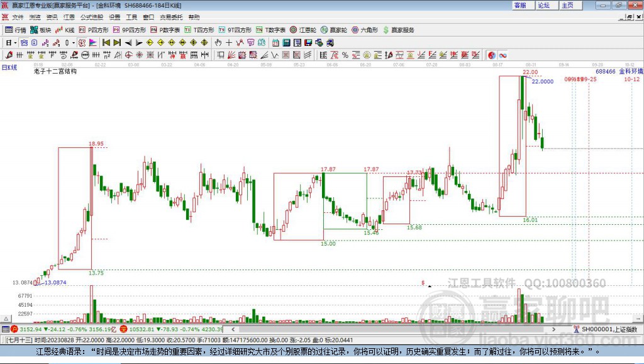
Task: Open the 帮助 menu
Action: [x=194, y=17]
